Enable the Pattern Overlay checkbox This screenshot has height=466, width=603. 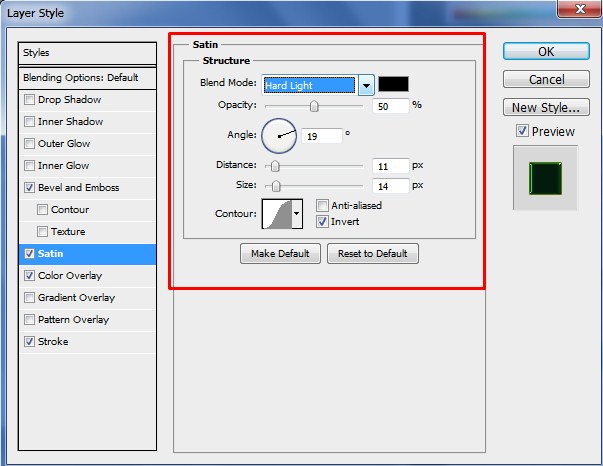tap(29, 320)
